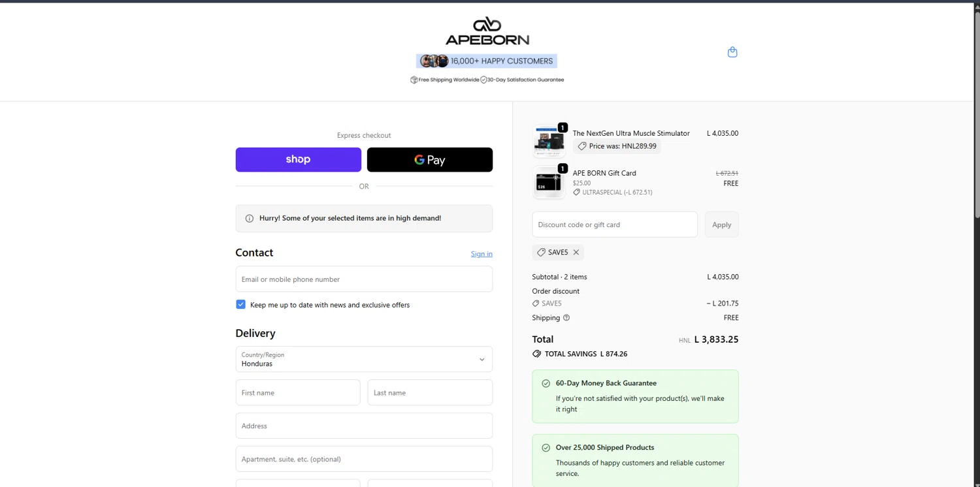Click the Price was tag icon
Viewport: 980px width, 487px height.
click(x=582, y=146)
